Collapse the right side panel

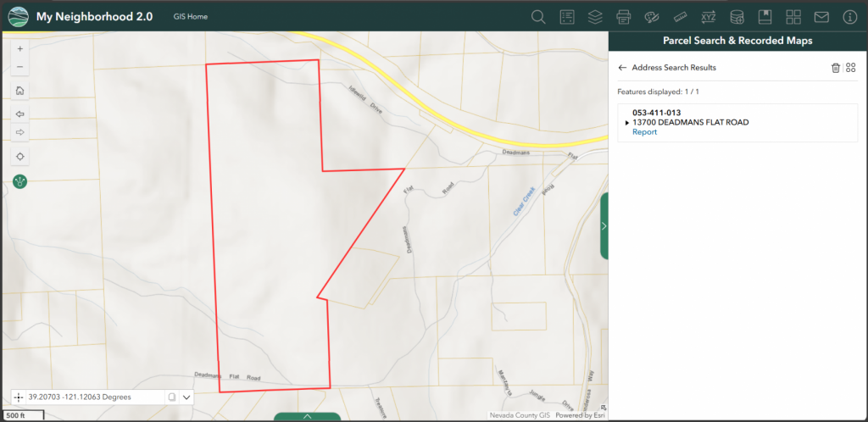click(604, 226)
